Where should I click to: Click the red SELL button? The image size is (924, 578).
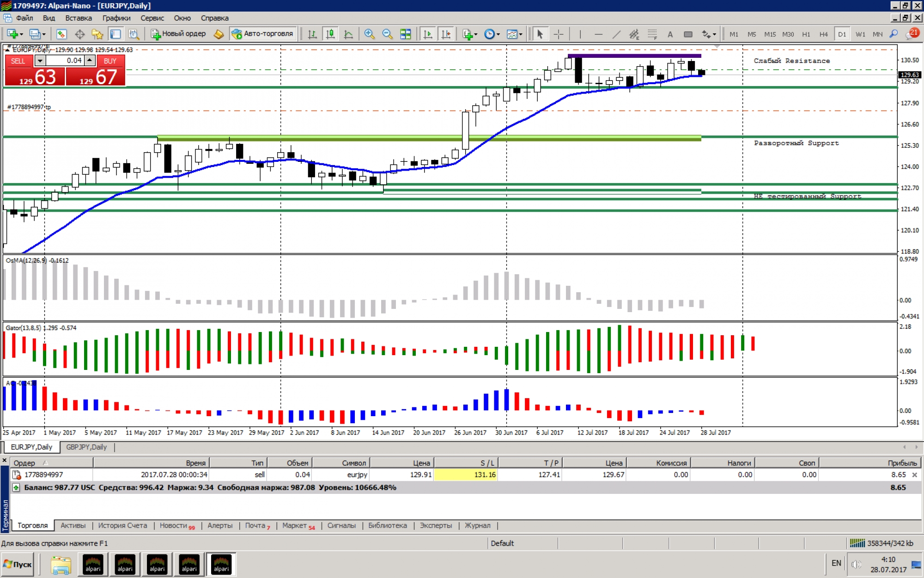pos(18,61)
